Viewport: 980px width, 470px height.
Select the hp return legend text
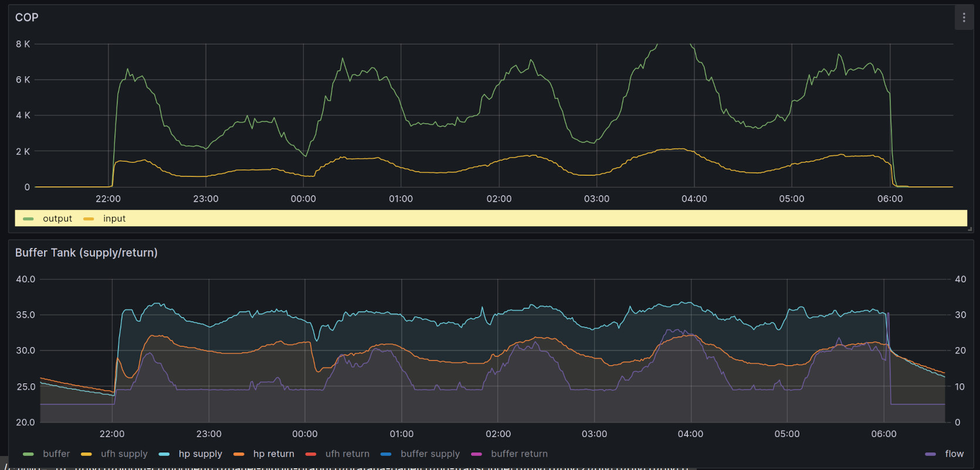[273, 454]
